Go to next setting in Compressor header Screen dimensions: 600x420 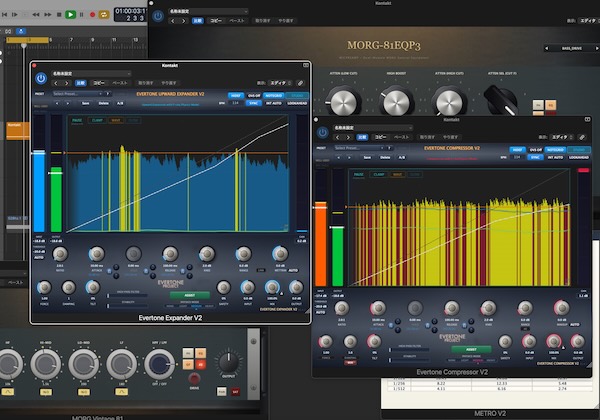coord(348,137)
